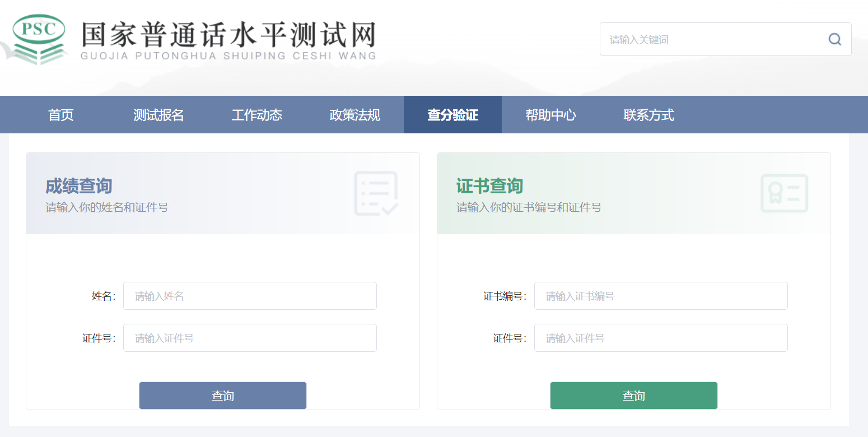Click the certificate icon in 证书查询 card
This screenshot has height=437, width=868.
click(784, 193)
